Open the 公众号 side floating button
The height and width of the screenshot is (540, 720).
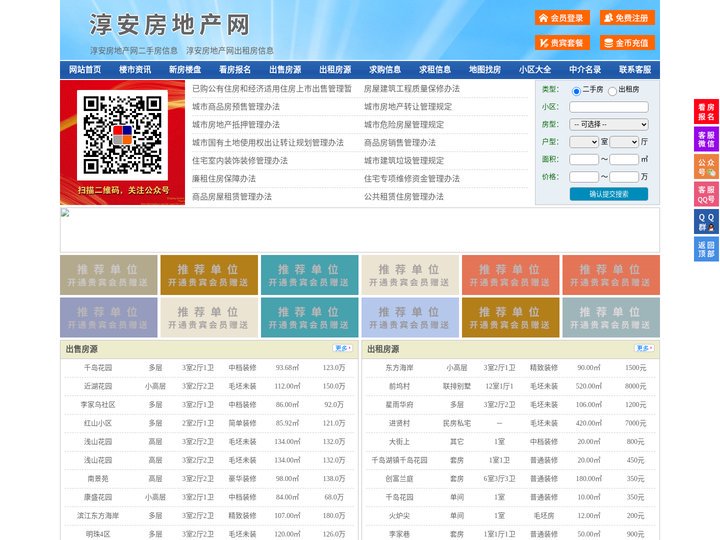706,167
